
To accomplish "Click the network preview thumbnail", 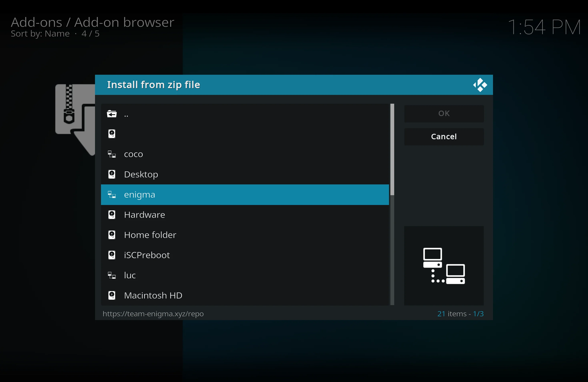I will pos(444,266).
